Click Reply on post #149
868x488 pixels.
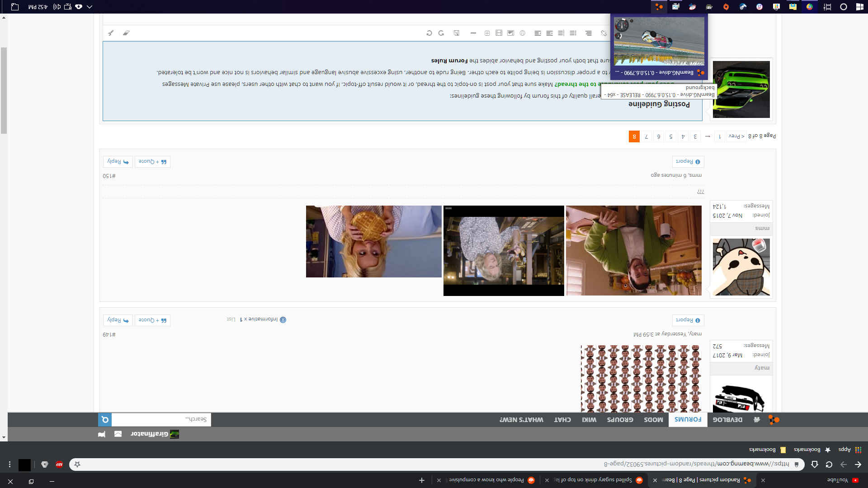118,320
